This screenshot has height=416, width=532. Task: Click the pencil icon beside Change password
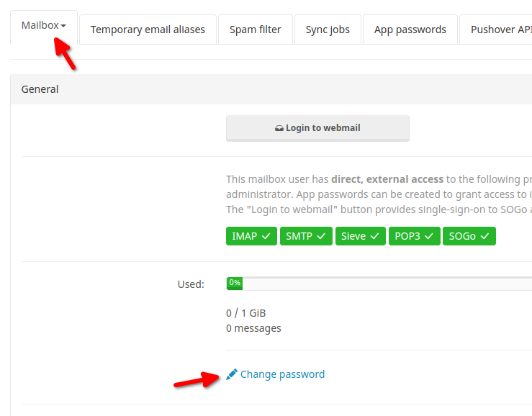point(232,374)
